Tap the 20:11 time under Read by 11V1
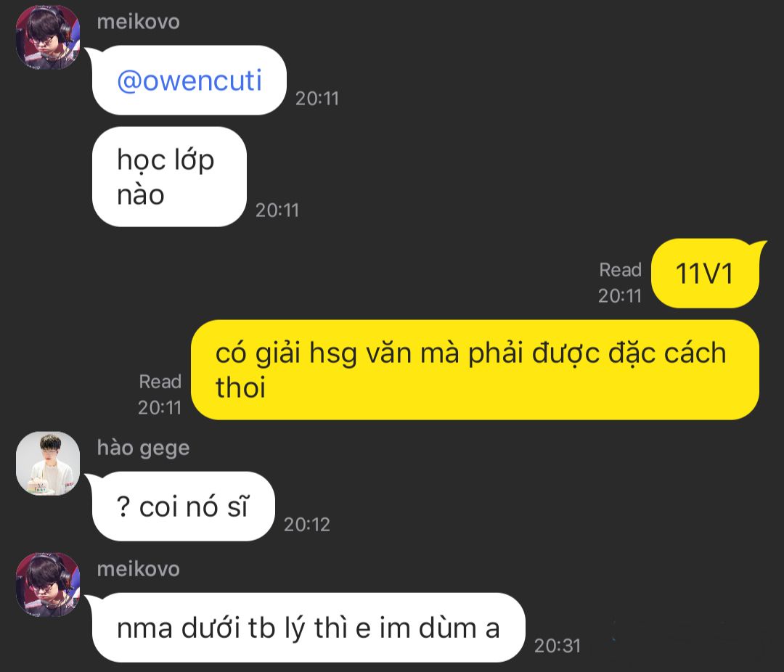The height and width of the screenshot is (672, 784). [x=620, y=296]
